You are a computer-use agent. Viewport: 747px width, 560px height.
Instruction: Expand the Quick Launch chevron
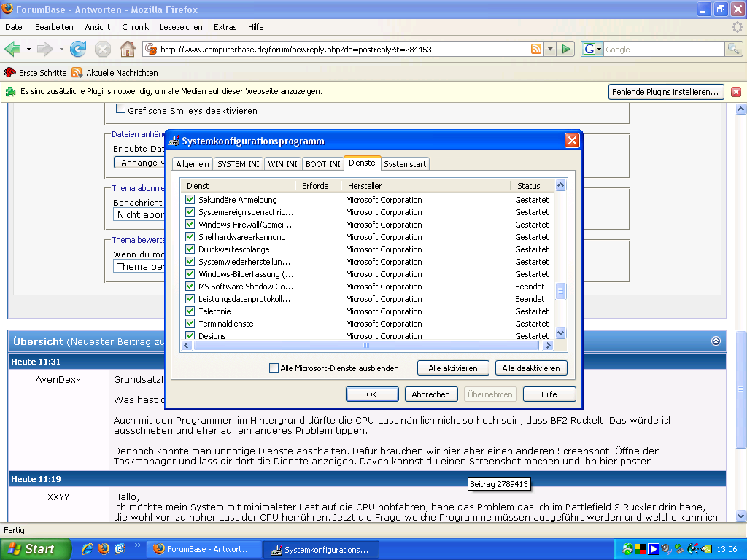138,545
